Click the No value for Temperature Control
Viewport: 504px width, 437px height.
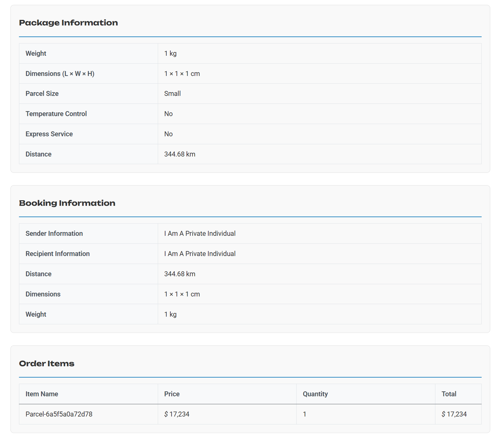[168, 114]
